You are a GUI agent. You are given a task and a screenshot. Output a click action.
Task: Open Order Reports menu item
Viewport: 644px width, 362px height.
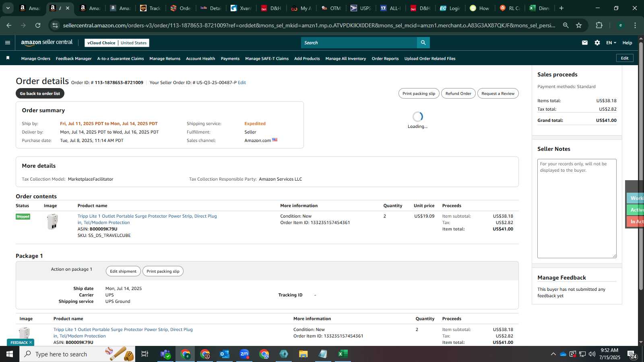tap(385, 58)
